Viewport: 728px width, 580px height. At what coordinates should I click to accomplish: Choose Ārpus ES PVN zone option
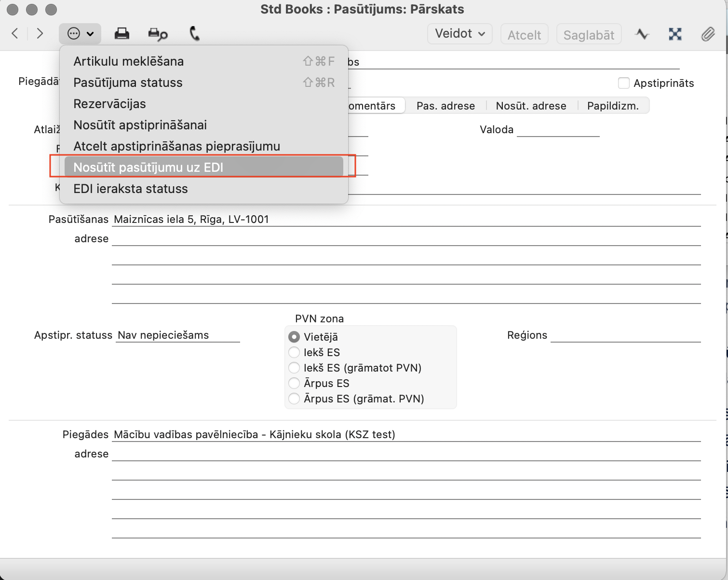[x=294, y=383]
